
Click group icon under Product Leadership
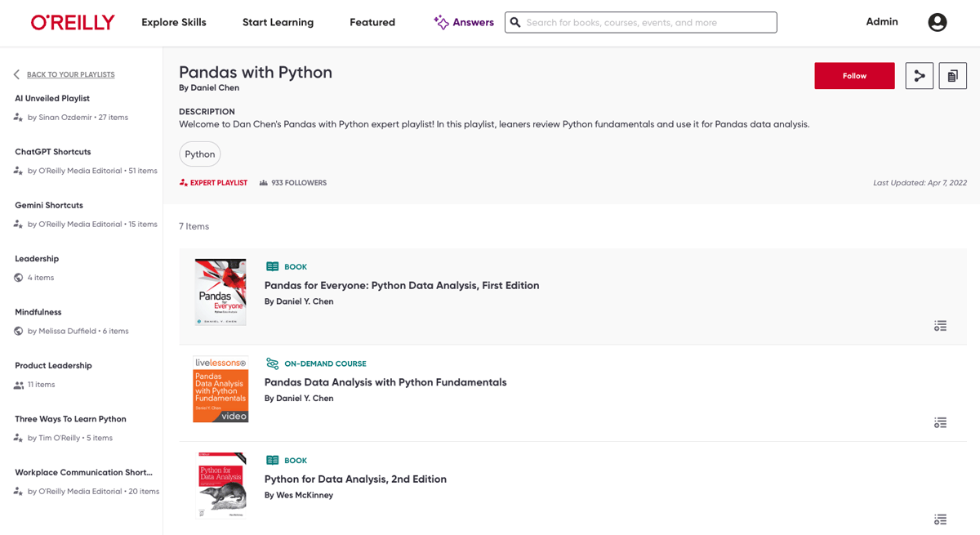pyautogui.click(x=19, y=385)
